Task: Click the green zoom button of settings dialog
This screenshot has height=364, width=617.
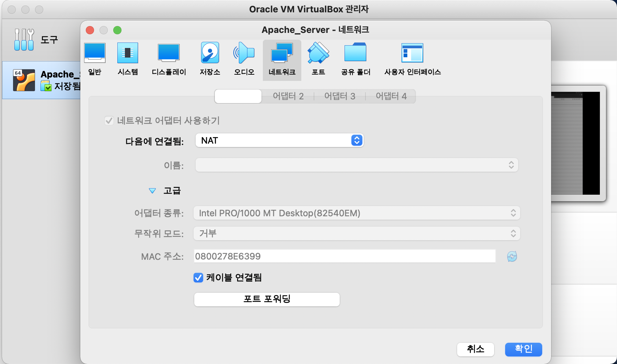Action: [x=117, y=30]
